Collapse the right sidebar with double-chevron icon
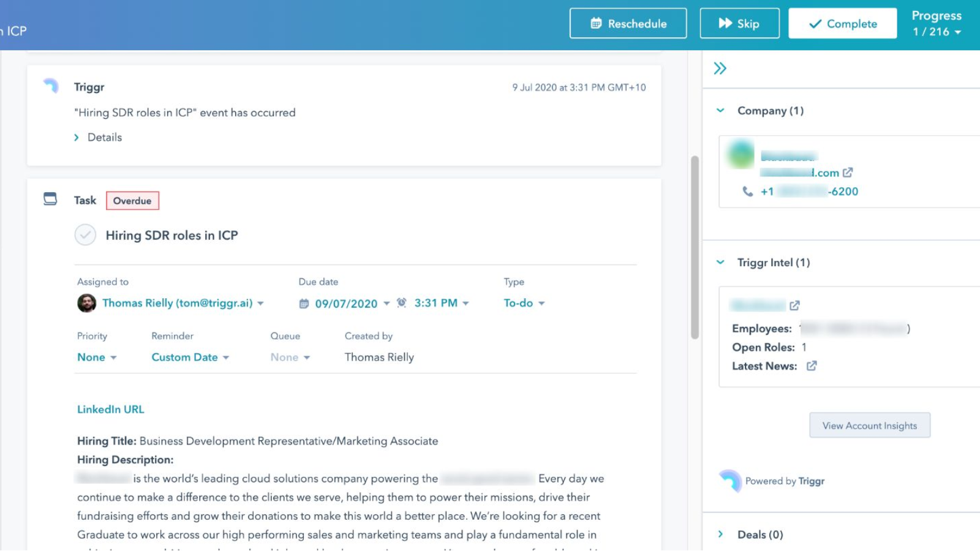 point(720,69)
